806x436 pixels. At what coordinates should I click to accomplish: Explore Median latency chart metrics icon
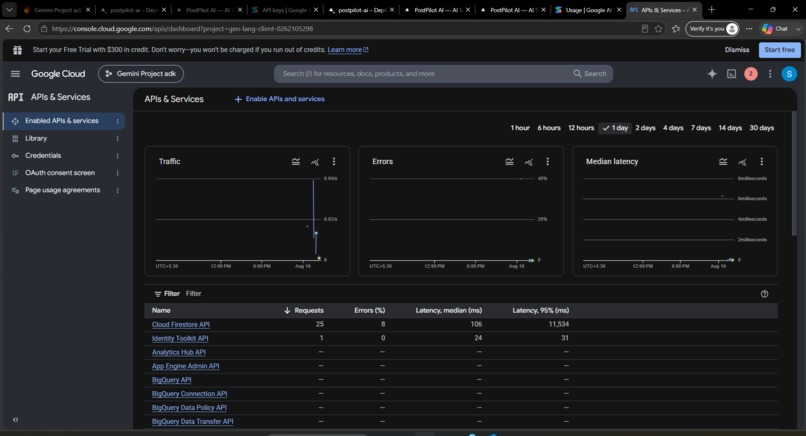742,162
